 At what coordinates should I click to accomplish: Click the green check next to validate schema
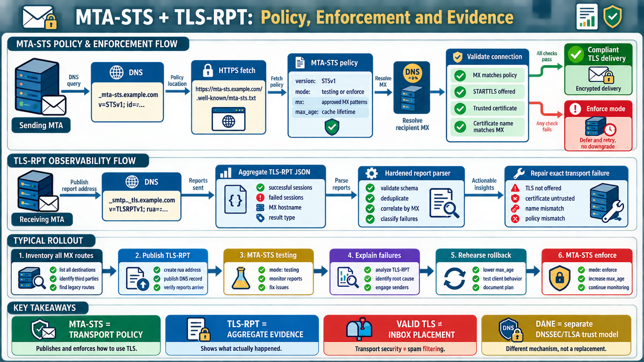[370, 188]
